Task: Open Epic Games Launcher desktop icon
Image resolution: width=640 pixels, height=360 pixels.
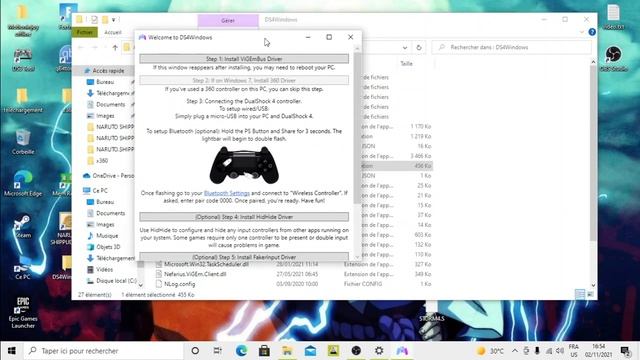Action: coord(23,312)
